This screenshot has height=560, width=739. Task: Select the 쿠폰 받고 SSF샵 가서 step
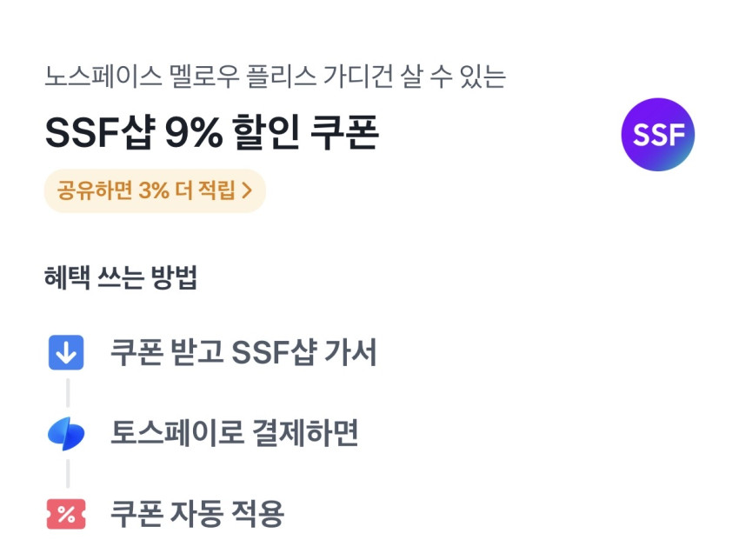(x=243, y=353)
